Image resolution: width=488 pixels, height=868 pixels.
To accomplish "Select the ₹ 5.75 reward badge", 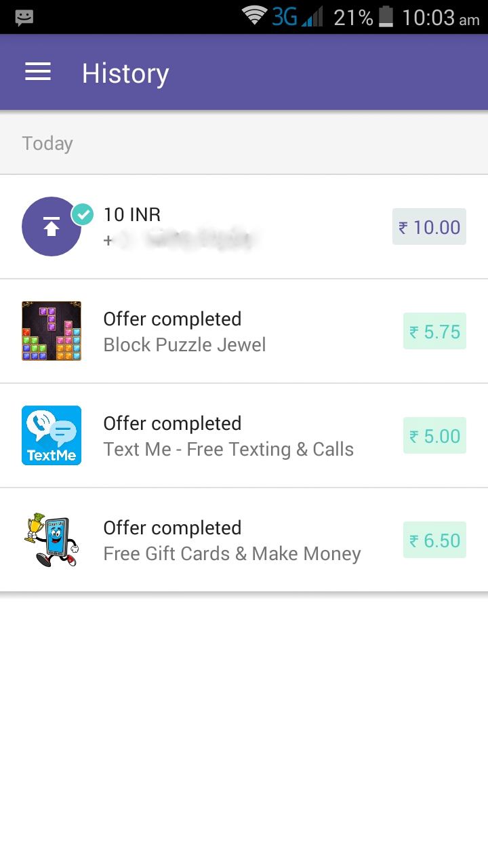I will (434, 331).
